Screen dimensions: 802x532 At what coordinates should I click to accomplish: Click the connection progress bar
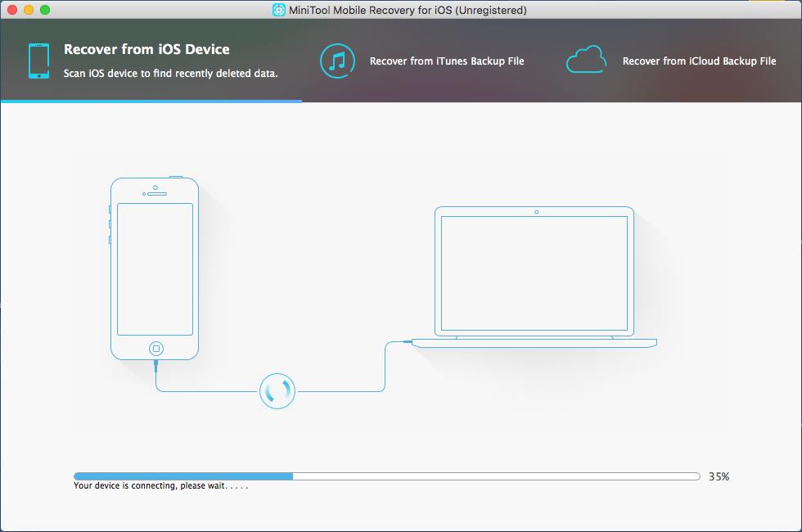click(x=386, y=476)
